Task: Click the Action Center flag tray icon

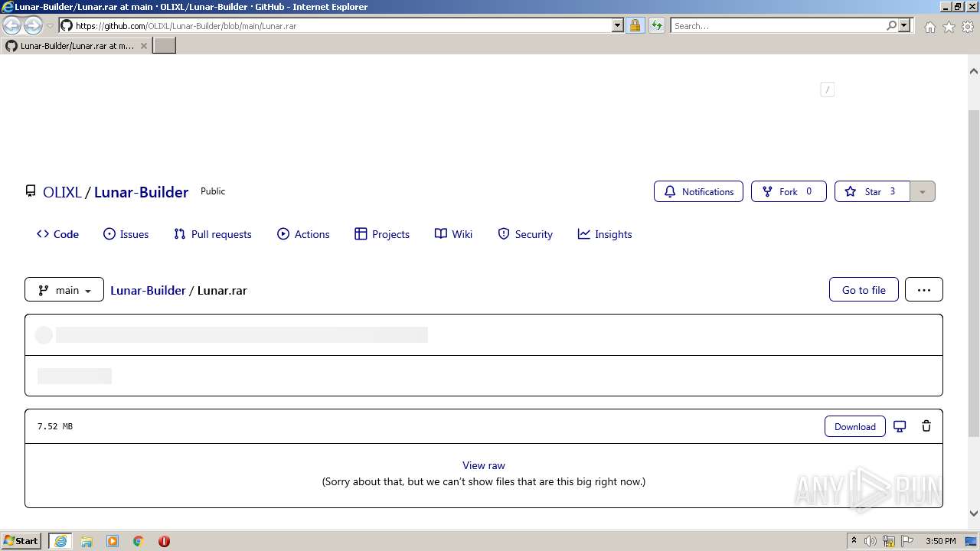Action: pyautogui.click(x=907, y=541)
